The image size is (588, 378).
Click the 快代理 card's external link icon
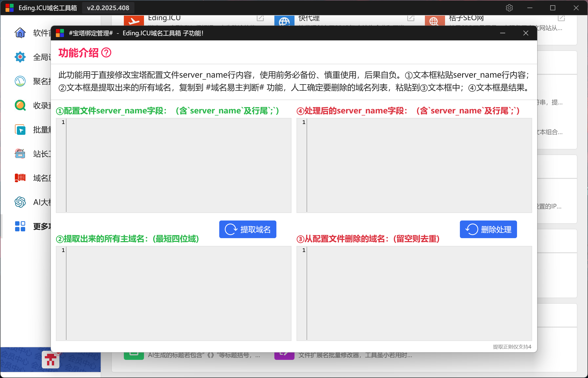coord(411,18)
